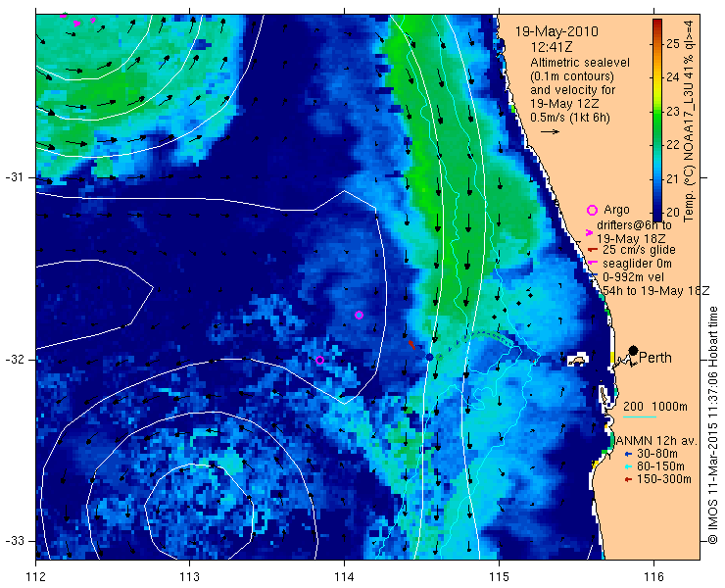Click the white Rottnest Island shape near Perth
This screenshot has height=588, width=725.
click(577, 360)
